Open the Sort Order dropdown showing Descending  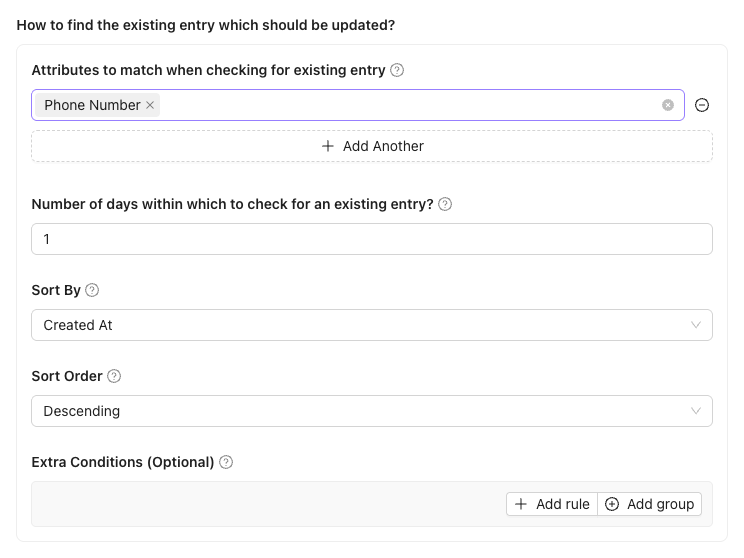[360, 411]
